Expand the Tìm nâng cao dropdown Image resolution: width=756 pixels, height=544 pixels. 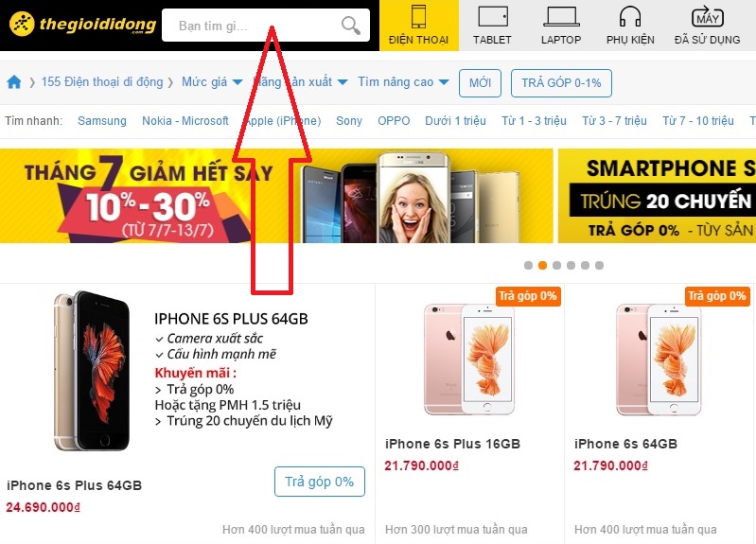(403, 82)
